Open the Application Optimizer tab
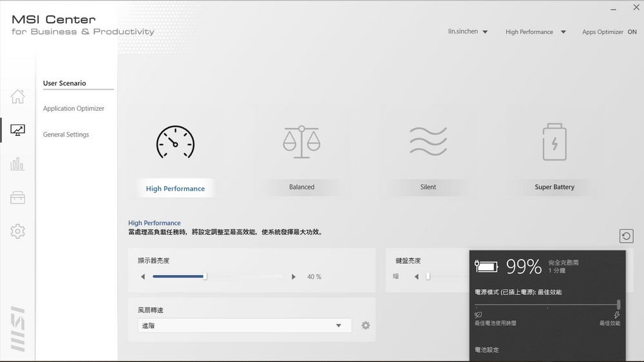This screenshot has height=362, width=644. (x=73, y=108)
